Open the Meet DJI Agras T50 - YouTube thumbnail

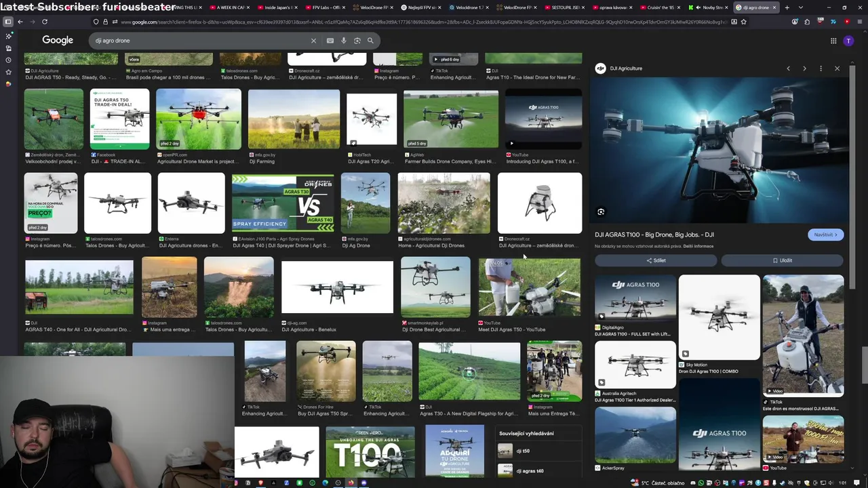(x=530, y=287)
